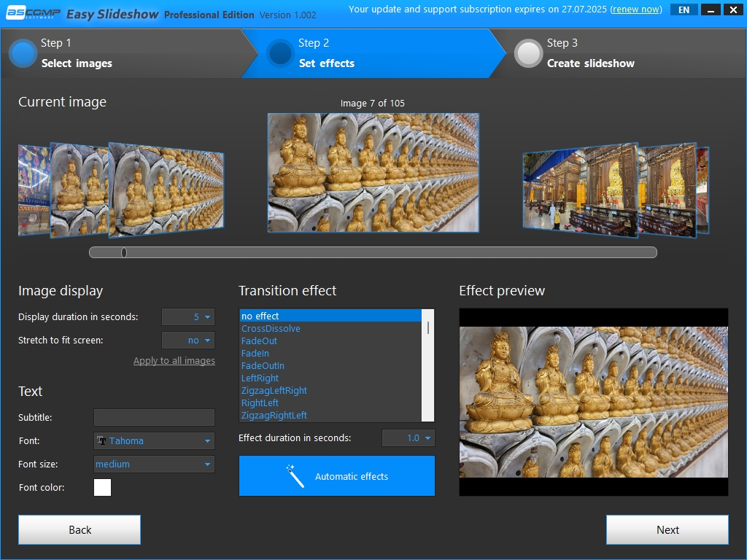Select 'no effect' in transition list
747x560 pixels.
pos(330,316)
